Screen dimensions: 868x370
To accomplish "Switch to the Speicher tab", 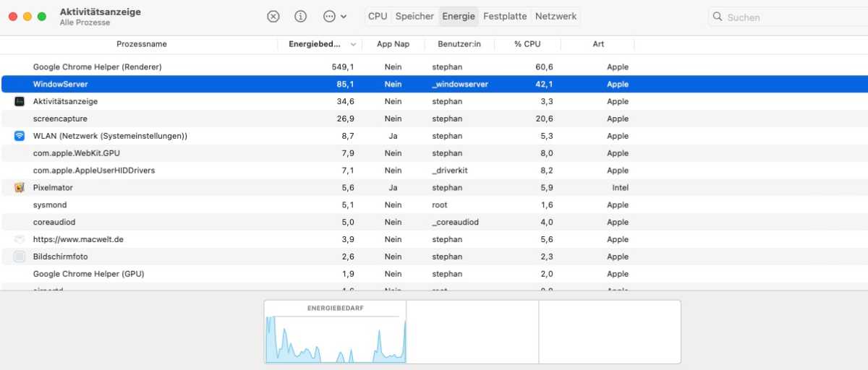I will (x=414, y=16).
